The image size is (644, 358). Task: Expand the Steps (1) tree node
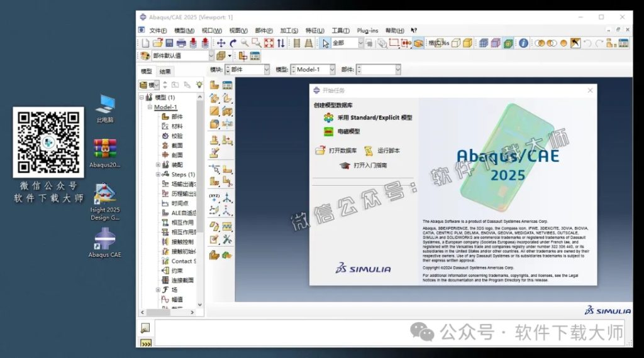pyautogui.click(x=158, y=174)
